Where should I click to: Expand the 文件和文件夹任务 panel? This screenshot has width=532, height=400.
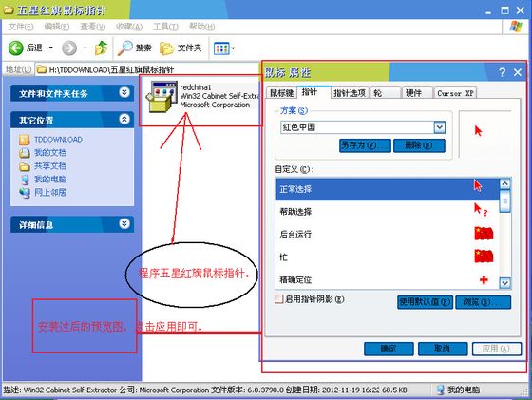[124, 92]
